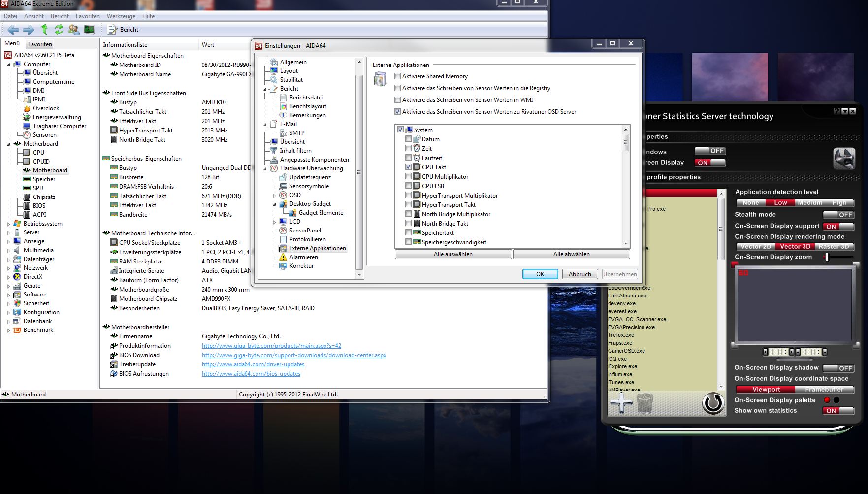The width and height of the screenshot is (868, 494).
Task: Click Alle abwählen button
Action: pyautogui.click(x=572, y=254)
